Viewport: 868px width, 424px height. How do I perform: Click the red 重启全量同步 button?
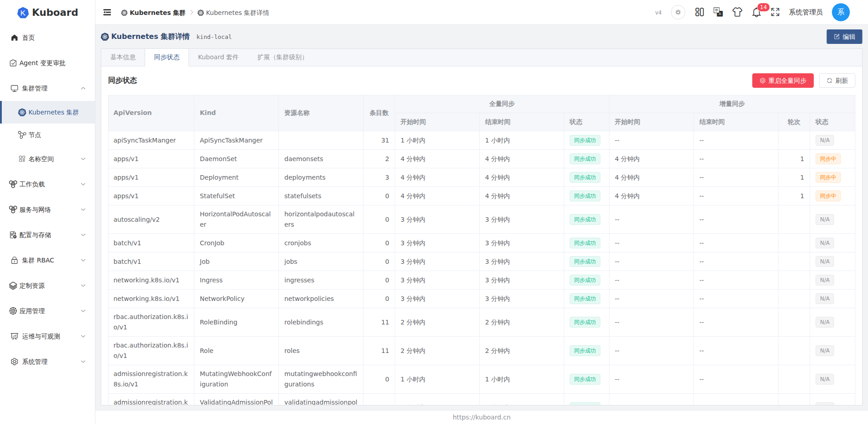pyautogui.click(x=783, y=81)
